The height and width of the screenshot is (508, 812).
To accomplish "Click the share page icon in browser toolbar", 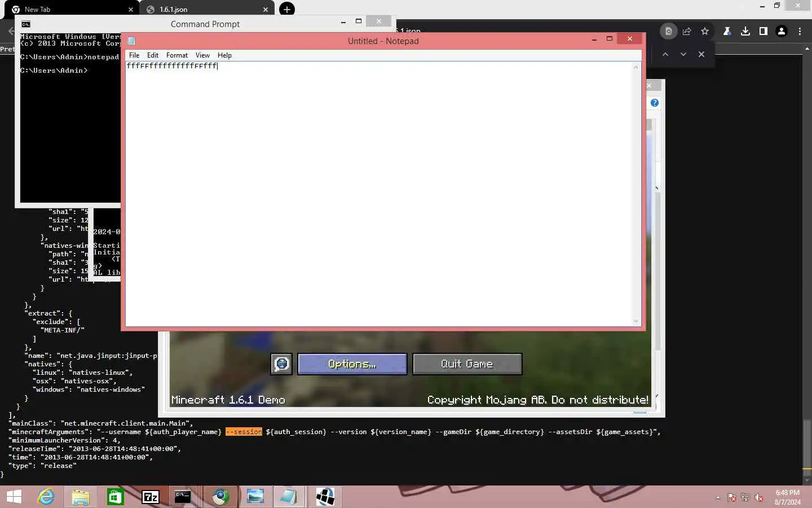I will 687,32.
